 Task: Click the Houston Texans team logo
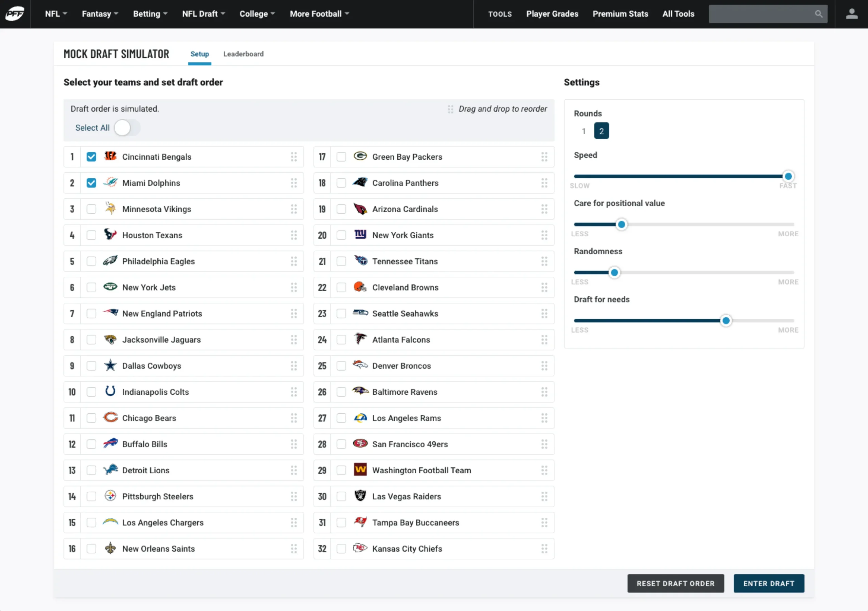[x=111, y=234]
